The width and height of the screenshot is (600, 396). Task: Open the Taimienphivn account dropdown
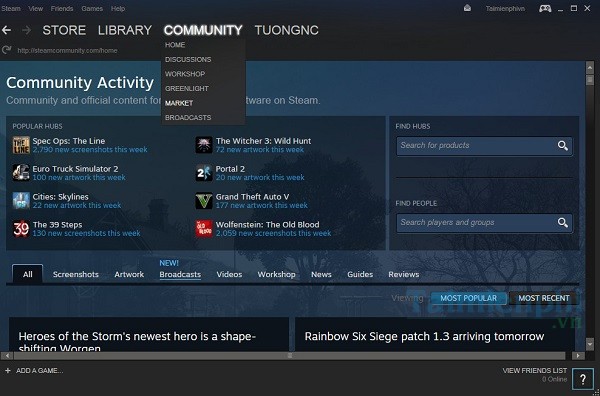click(505, 8)
